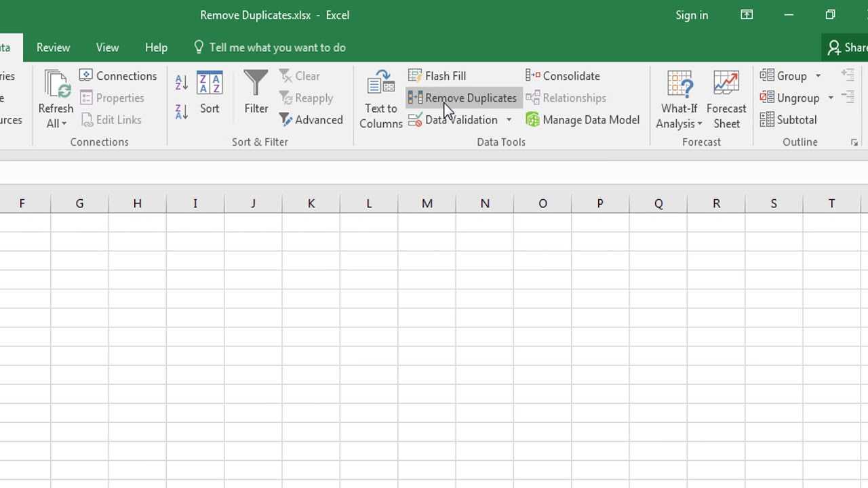The image size is (868, 488).
Task: Click Tell me what you want to do
Action: point(270,47)
